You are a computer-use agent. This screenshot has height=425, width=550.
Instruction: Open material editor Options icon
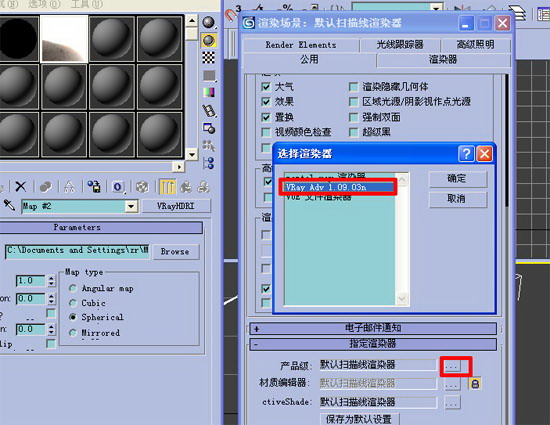click(x=209, y=128)
